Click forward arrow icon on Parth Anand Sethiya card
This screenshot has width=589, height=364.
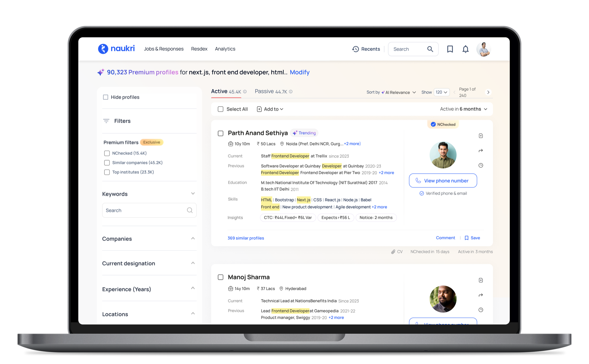pos(481,150)
